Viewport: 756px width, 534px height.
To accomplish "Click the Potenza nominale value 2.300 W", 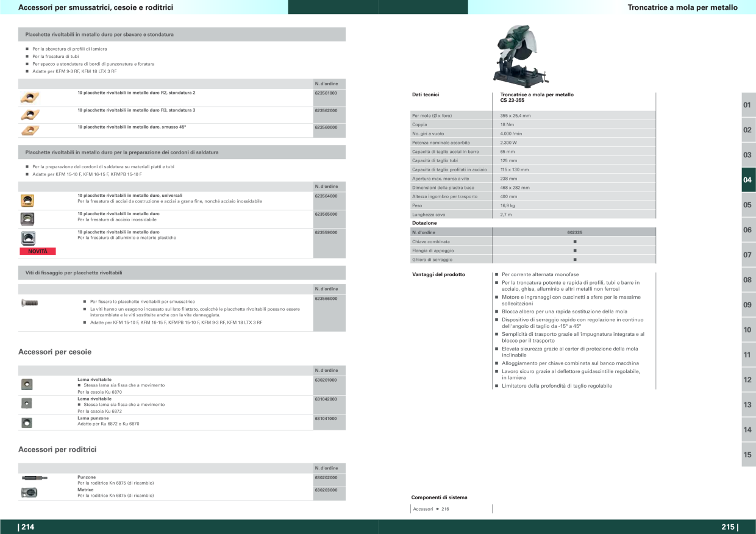I will tap(508, 143).
